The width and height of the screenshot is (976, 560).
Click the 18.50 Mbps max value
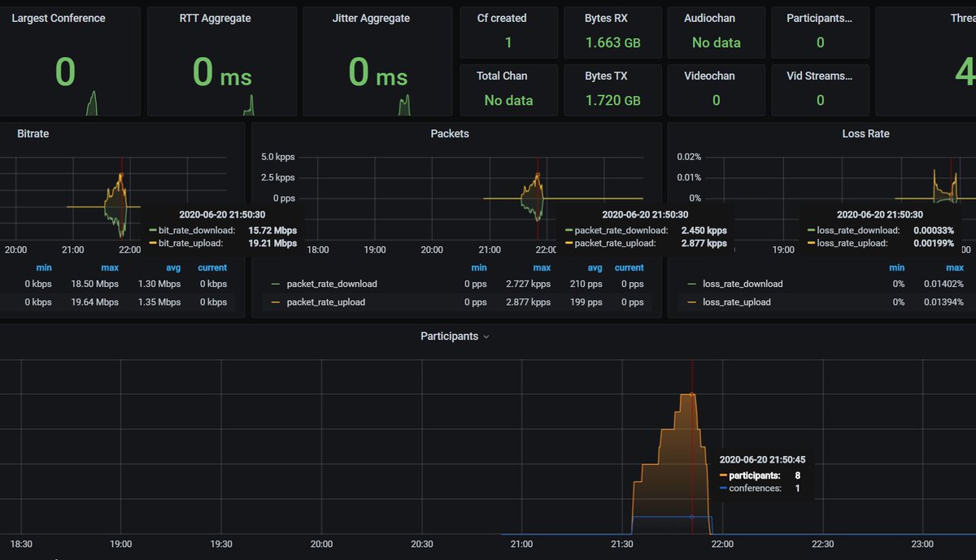(94, 284)
